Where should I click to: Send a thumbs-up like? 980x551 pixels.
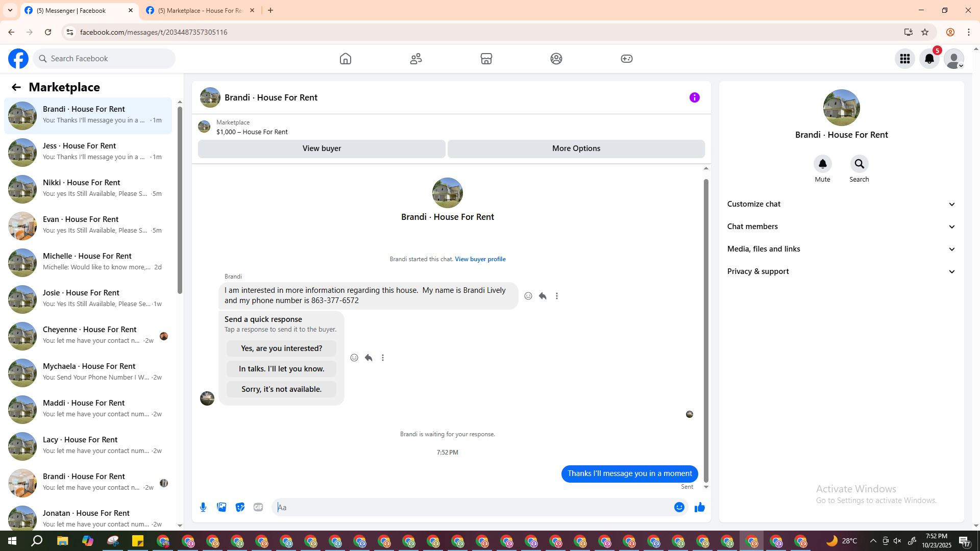click(x=699, y=507)
